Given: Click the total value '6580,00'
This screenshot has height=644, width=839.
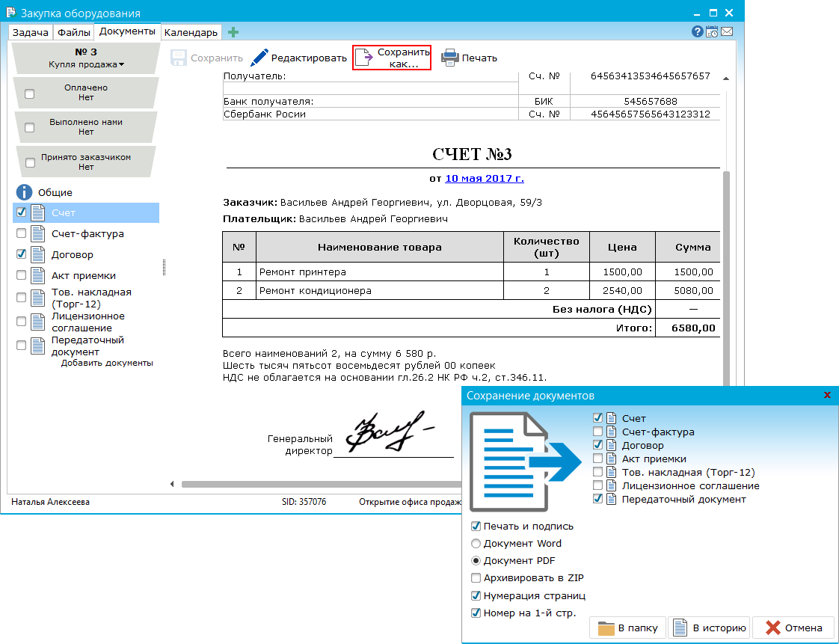Looking at the screenshot, I should (693, 328).
